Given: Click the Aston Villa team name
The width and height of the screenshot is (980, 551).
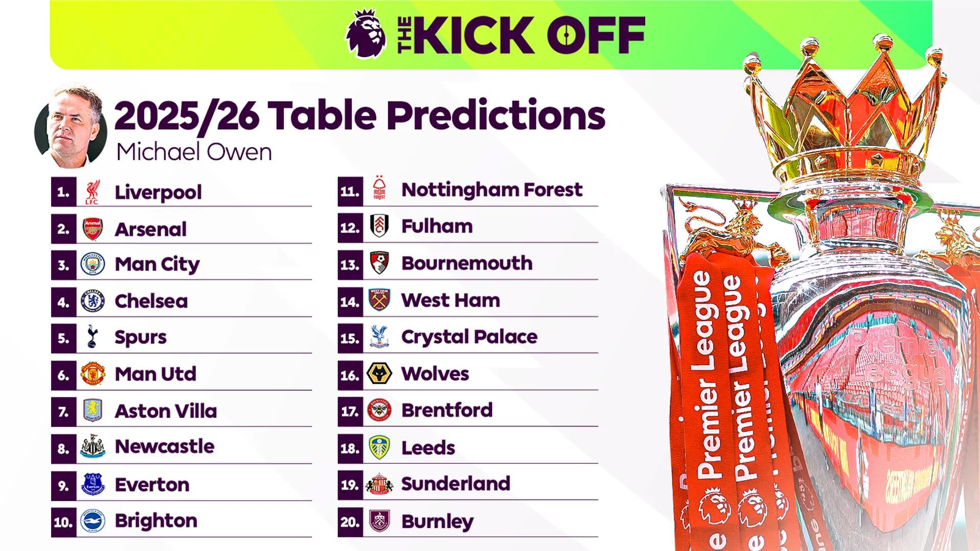Looking at the screenshot, I should [x=166, y=411].
